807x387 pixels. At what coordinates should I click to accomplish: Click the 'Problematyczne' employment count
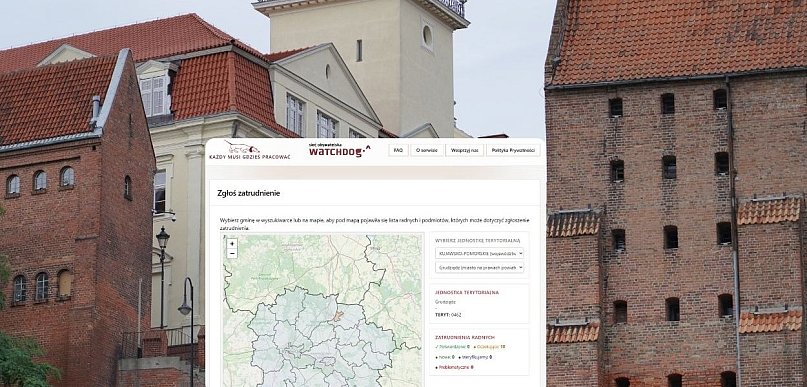454,367
